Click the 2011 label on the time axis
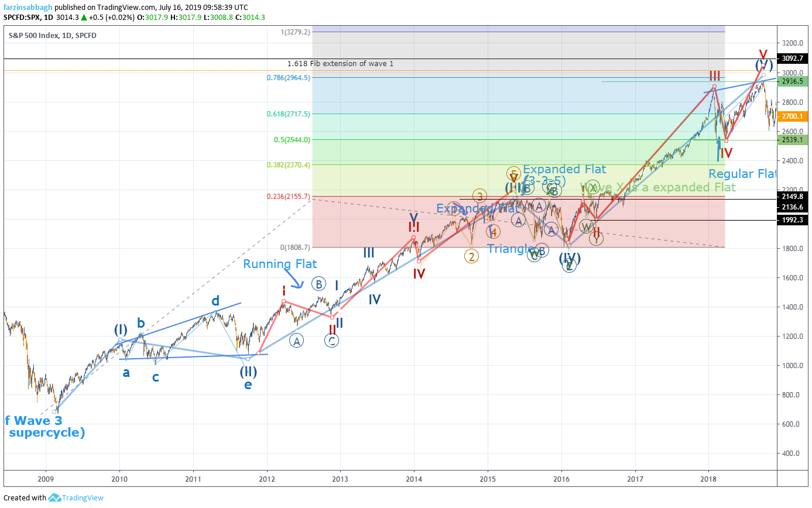812x508 pixels. tap(193, 480)
